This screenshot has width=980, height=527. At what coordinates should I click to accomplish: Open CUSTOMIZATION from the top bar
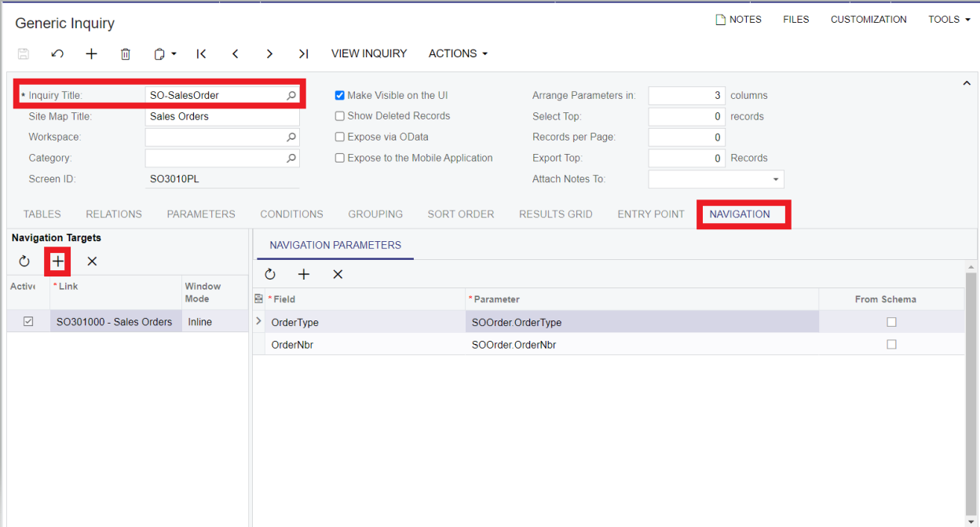pyautogui.click(x=868, y=19)
